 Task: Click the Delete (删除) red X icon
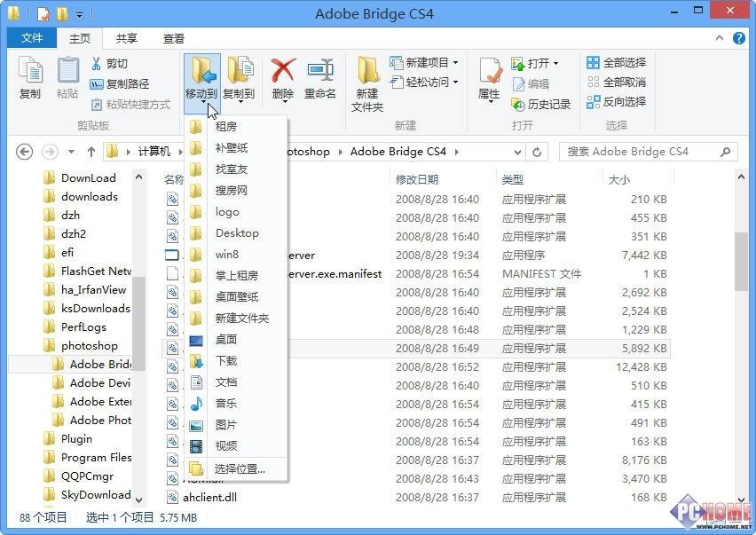[x=282, y=71]
